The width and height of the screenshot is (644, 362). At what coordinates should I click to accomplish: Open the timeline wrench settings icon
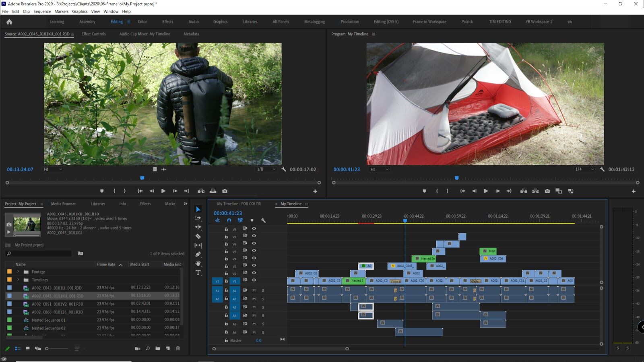pyautogui.click(x=263, y=220)
